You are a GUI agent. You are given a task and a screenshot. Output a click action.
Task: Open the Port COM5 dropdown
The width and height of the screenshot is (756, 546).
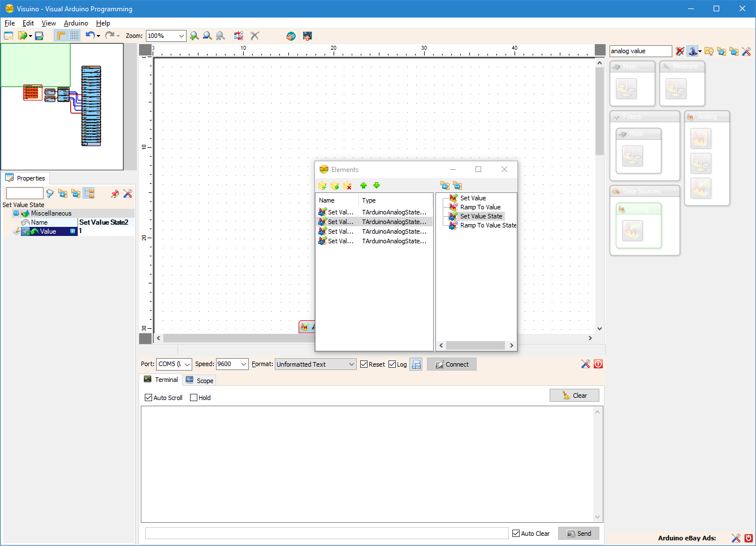[x=187, y=364]
